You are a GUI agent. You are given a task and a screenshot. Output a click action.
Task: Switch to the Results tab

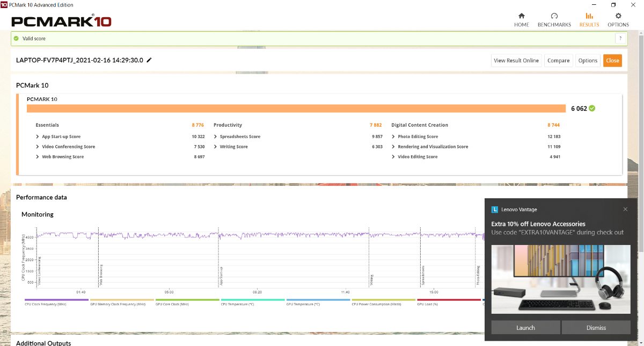pyautogui.click(x=589, y=19)
